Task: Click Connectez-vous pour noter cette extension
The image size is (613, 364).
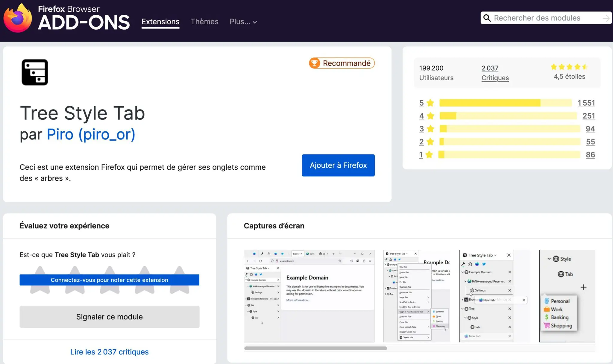Action: coord(109,280)
